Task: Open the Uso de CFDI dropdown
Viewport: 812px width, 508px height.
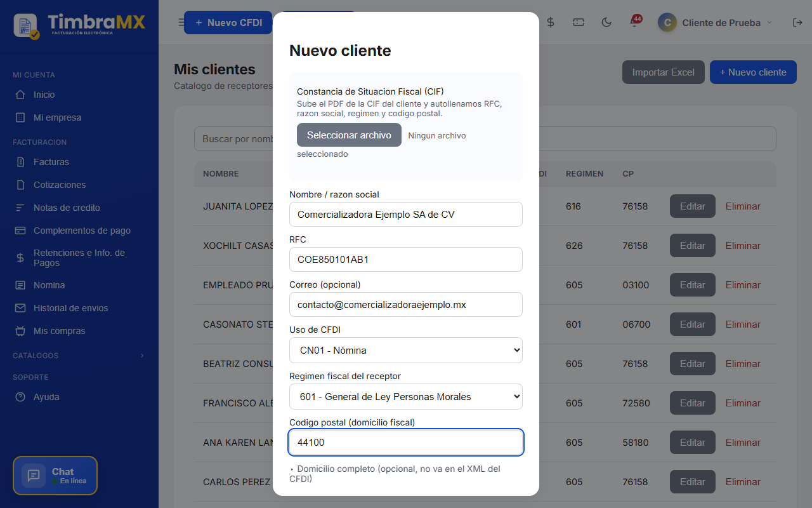Action: pos(406,350)
